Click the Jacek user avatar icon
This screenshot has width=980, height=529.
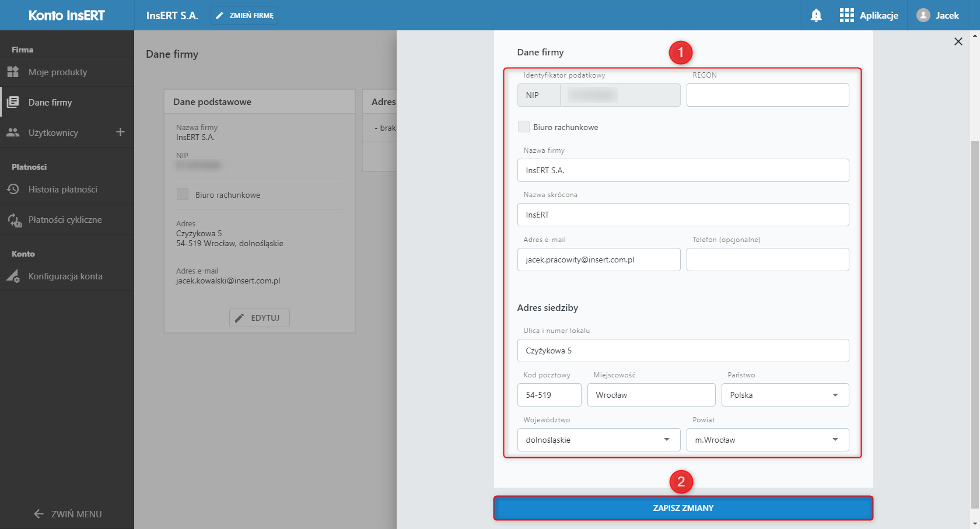point(923,15)
